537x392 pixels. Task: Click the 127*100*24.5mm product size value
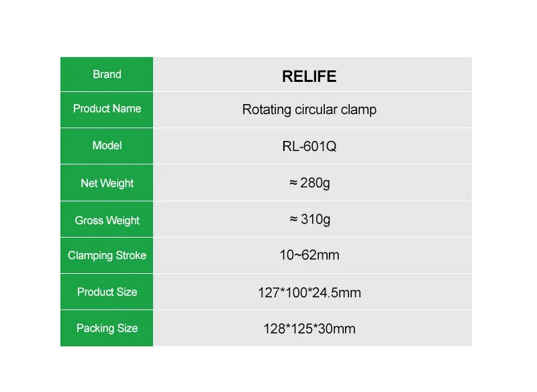pos(309,293)
